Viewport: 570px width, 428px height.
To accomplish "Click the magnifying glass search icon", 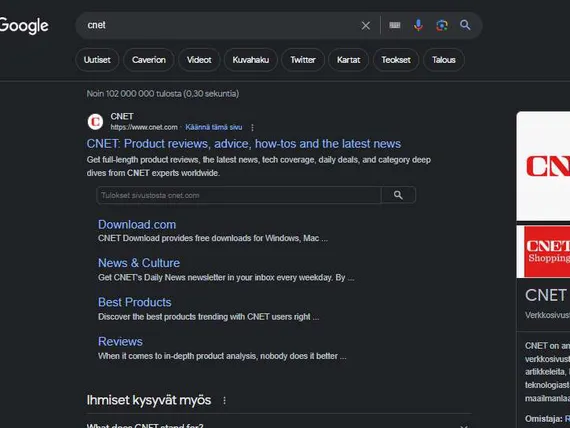I will point(465,25).
